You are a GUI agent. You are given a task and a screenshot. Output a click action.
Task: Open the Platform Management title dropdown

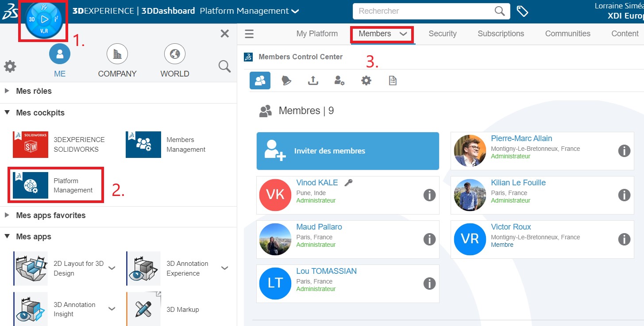[x=295, y=11]
